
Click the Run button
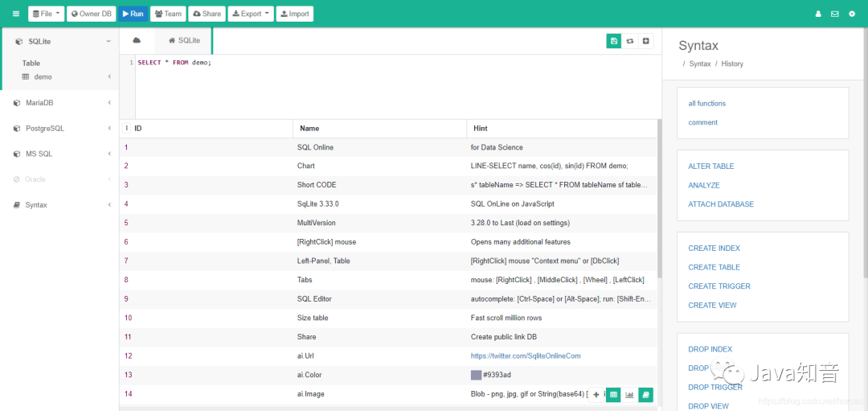[133, 14]
